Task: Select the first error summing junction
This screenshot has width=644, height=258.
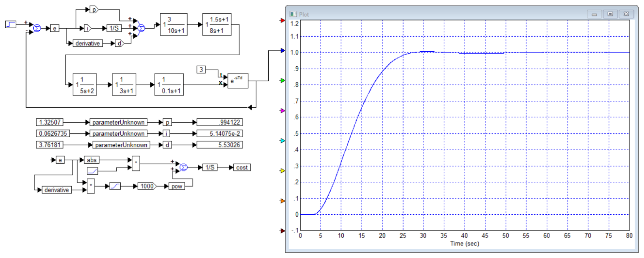Action: click(x=37, y=28)
